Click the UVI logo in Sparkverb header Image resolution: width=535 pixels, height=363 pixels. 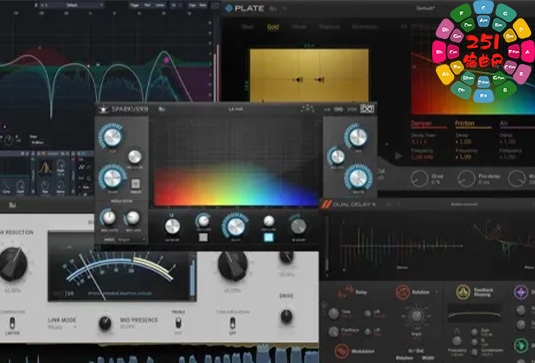pos(367,109)
